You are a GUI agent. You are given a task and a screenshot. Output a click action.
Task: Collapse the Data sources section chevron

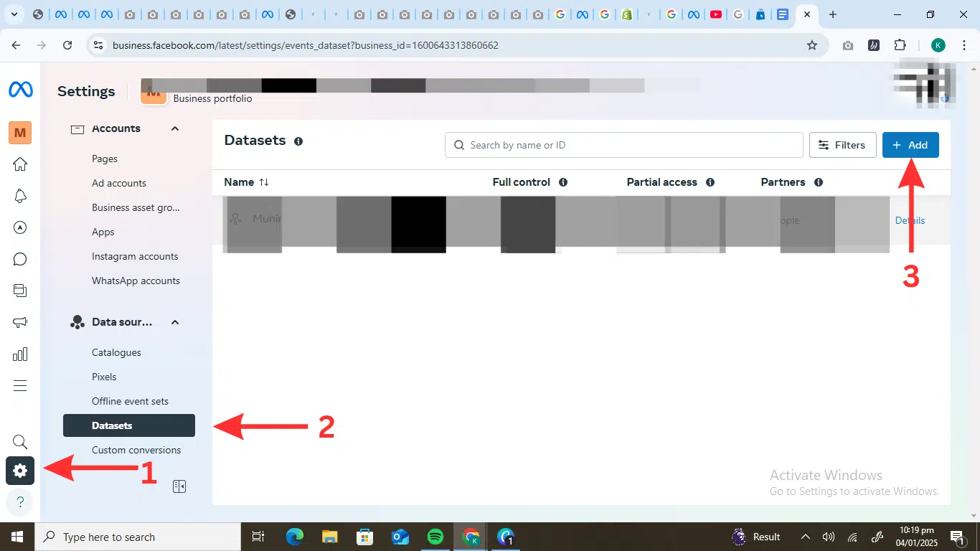point(174,322)
